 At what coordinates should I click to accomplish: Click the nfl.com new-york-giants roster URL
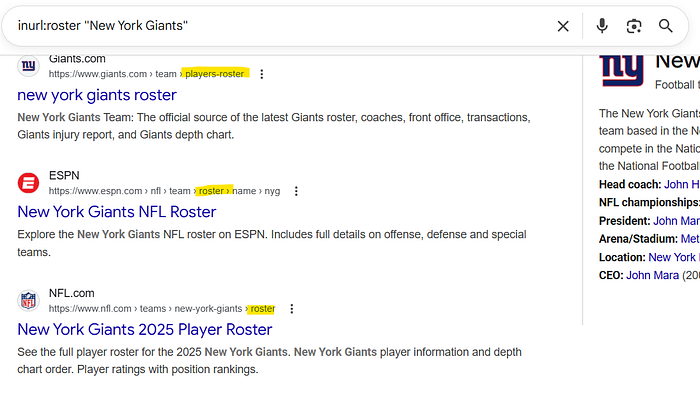coord(162,309)
